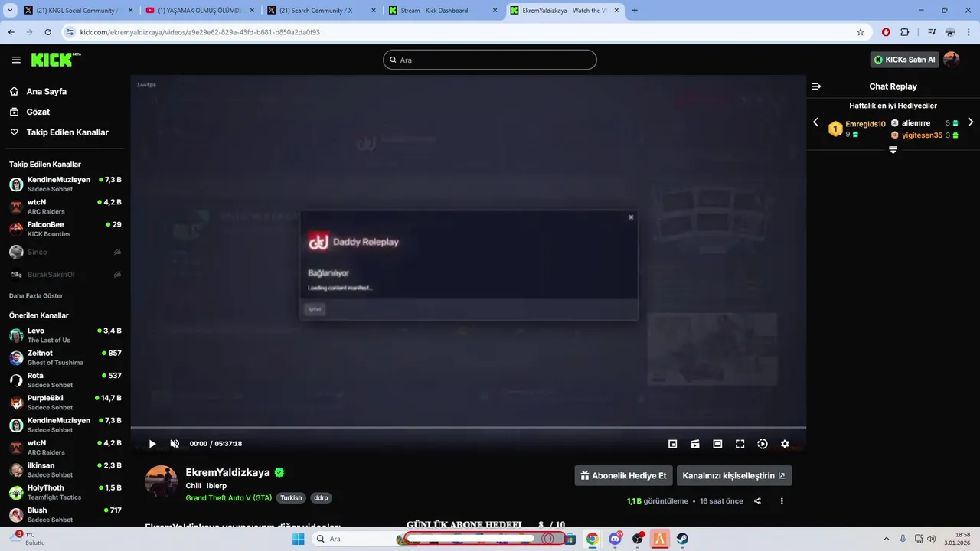Viewport: 980px width, 551px height.
Task: Click Kanalınızı kişiselleştirin button
Action: point(733,475)
